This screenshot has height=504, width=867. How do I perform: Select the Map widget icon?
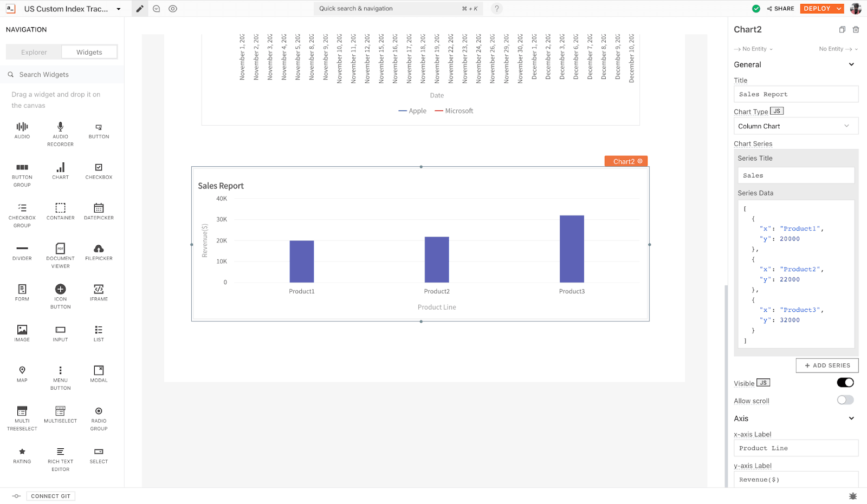click(22, 371)
